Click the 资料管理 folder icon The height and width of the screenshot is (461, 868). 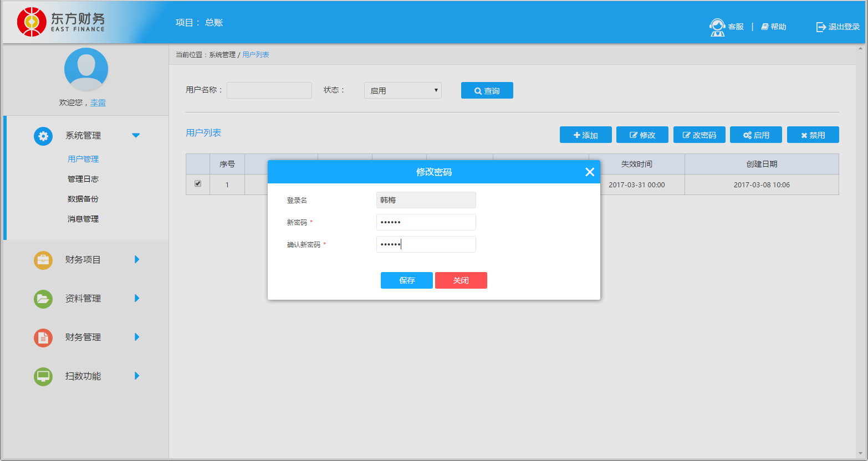coord(43,299)
